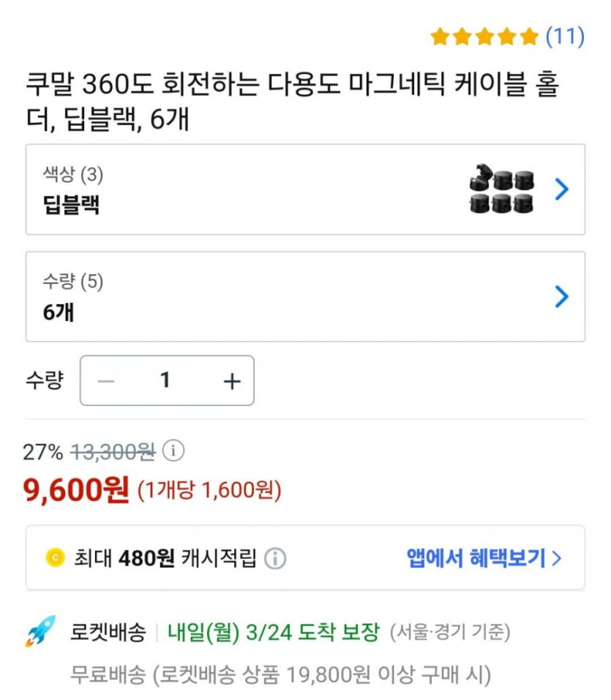This screenshot has height=700, width=611.
Task: Click info icon beside 캐시적립 text
Action: pyautogui.click(x=274, y=559)
